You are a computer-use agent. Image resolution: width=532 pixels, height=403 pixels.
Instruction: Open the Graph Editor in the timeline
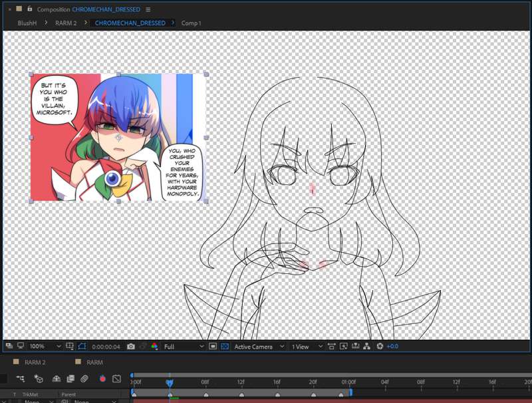tap(117, 379)
